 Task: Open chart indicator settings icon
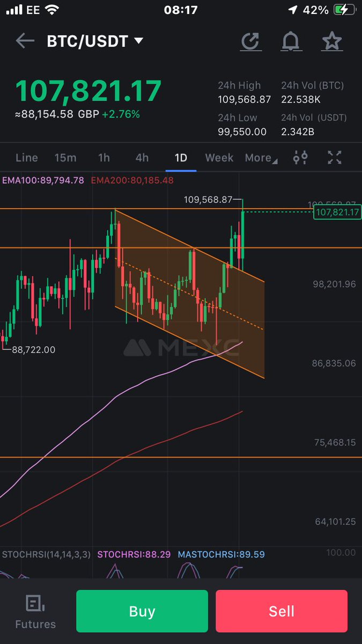[x=300, y=157]
